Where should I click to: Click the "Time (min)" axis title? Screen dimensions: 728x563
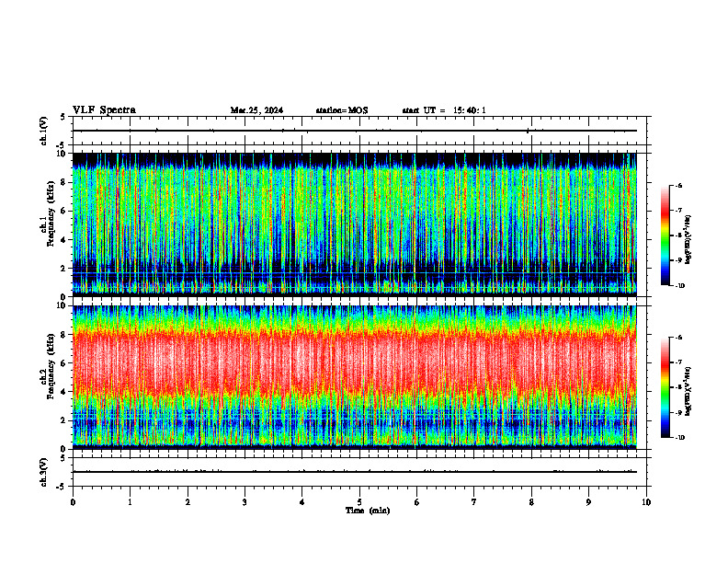[x=368, y=511]
